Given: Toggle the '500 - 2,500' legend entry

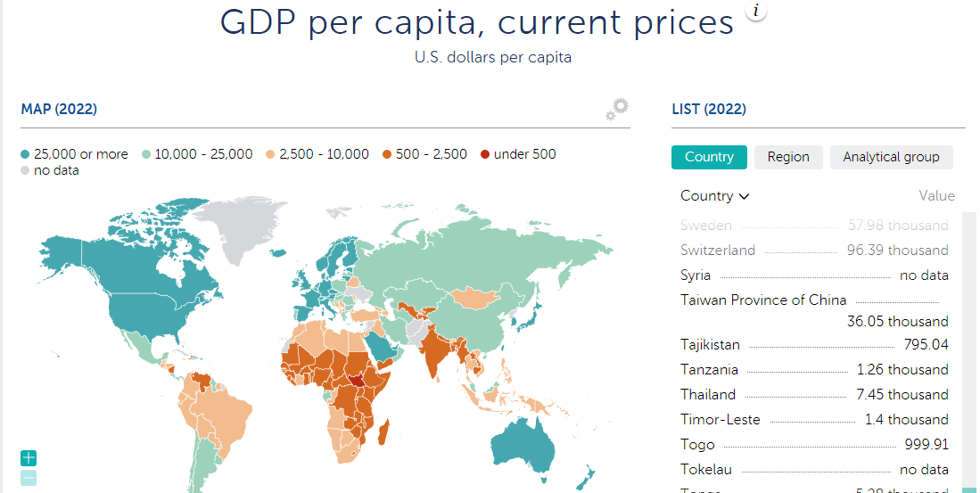Looking at the screenshot, I should tap(424, 154).
